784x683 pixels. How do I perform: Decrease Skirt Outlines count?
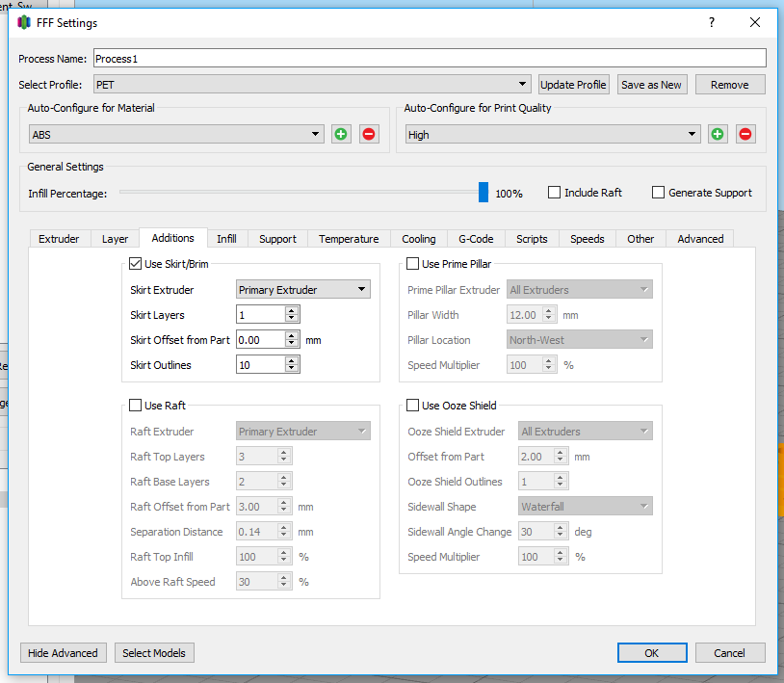tap(292, 369)
